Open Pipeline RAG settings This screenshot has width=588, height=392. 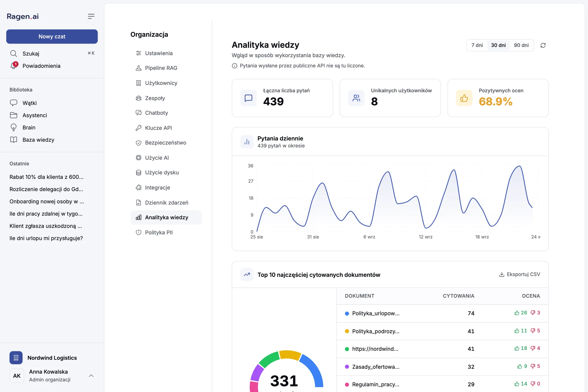166,68
